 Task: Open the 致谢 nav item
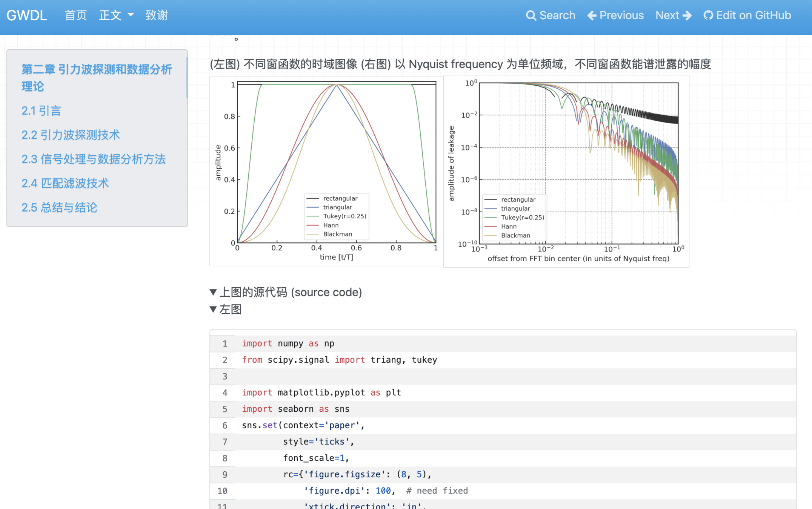(x=156, y=15)
